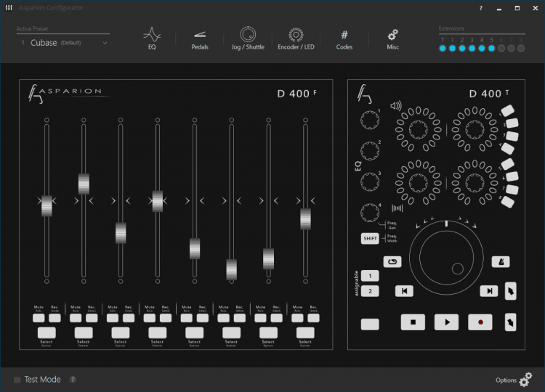Click the Play transport button
Screen dimensions: 545x392
[x=447, y=322]
